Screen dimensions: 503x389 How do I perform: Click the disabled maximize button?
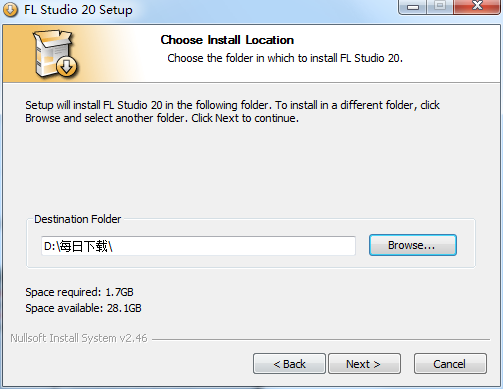440,7
